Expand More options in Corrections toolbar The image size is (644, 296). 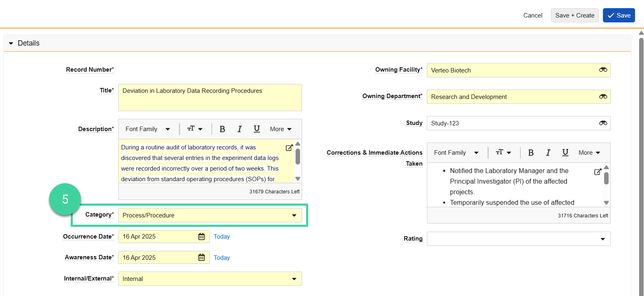coord(590,153)
